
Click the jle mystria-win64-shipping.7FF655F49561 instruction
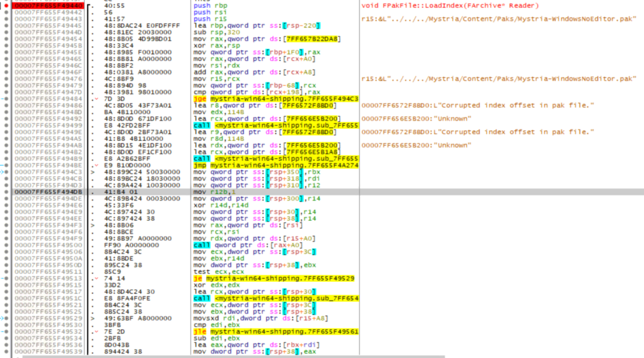[x=276, y=332]
